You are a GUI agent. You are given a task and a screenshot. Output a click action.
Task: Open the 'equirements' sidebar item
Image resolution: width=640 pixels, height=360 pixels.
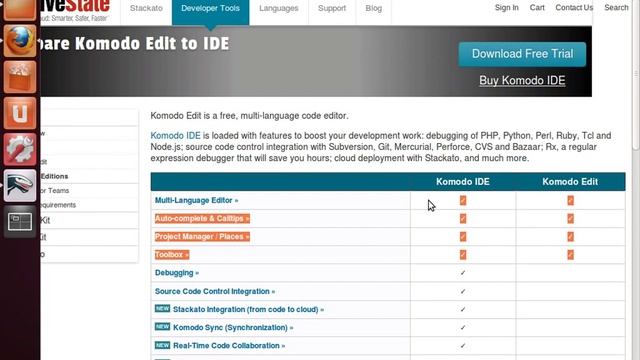58,205
